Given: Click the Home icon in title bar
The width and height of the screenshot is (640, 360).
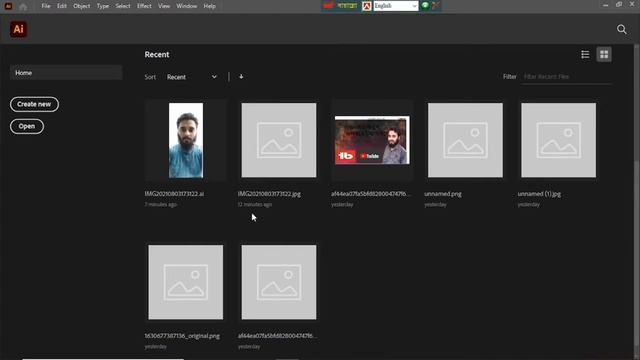Looking at the screenshot, I should click(x=23, y=6).
